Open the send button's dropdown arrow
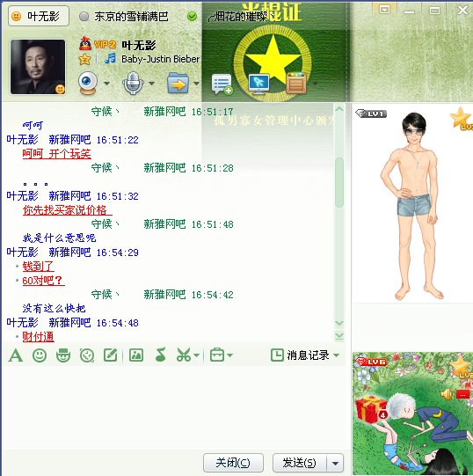Viewport: 473px width, 476px height. click(x=335, y=464)
